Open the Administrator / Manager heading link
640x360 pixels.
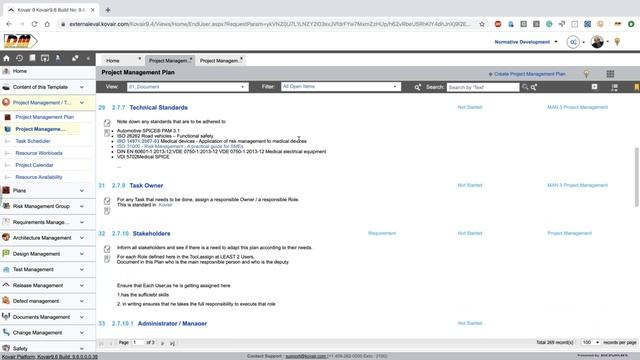point(172,323)
